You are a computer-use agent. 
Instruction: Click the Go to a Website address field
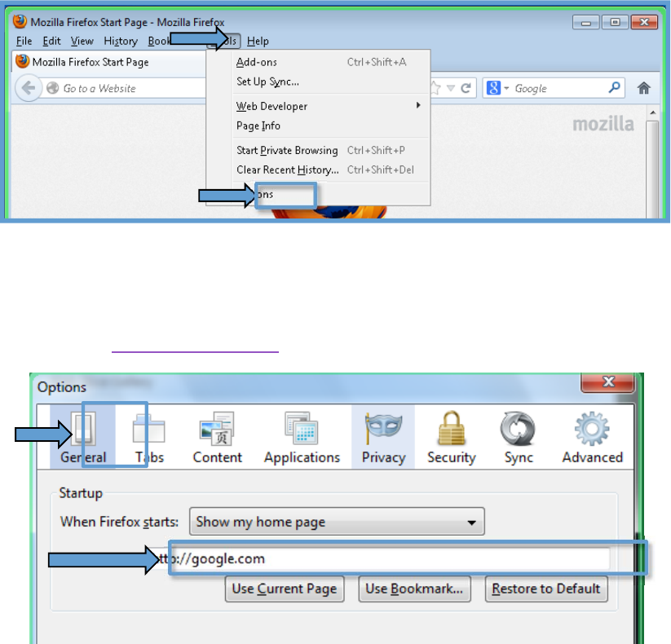124,88
